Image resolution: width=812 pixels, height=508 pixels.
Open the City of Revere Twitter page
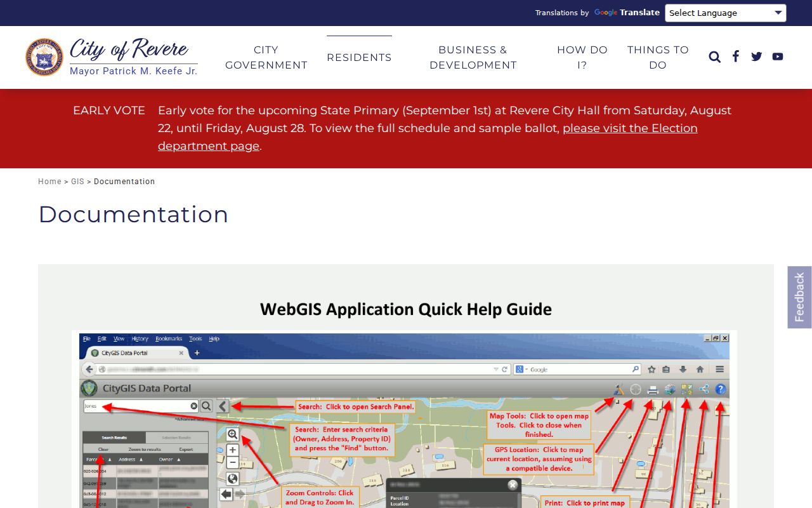[x=756, y=57]
